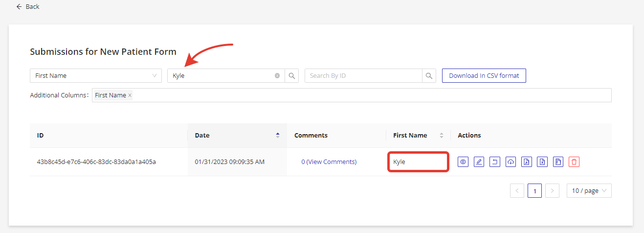Sort the table by Date column
The width and height of the screenshot is (644, 233).
click(x=278, y=136)
